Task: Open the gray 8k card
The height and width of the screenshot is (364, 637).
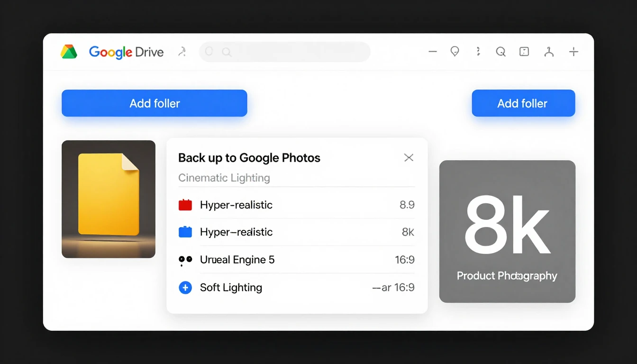Action: pyautogui.click(x=507, y=231)
